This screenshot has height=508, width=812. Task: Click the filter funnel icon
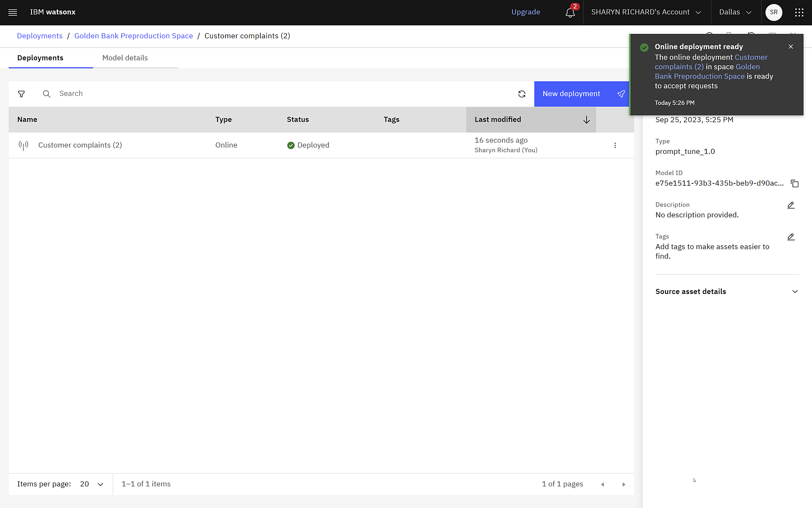point(22,94)
